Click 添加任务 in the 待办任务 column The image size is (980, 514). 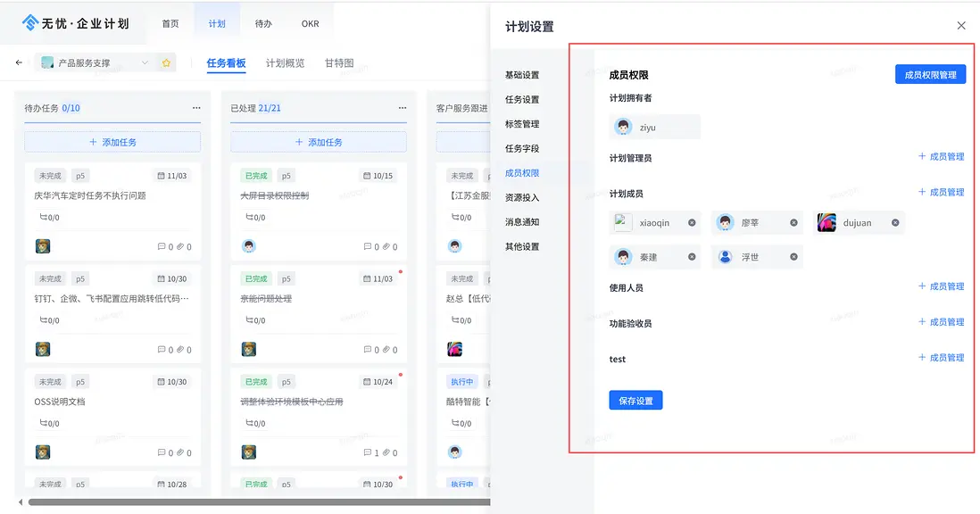point(112,144)
